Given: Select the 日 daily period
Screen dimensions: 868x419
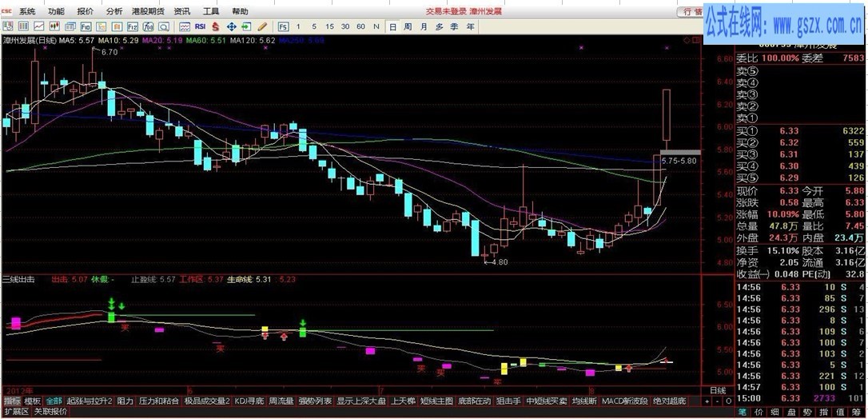Looking at the screenshot, I should pos(392,26).
